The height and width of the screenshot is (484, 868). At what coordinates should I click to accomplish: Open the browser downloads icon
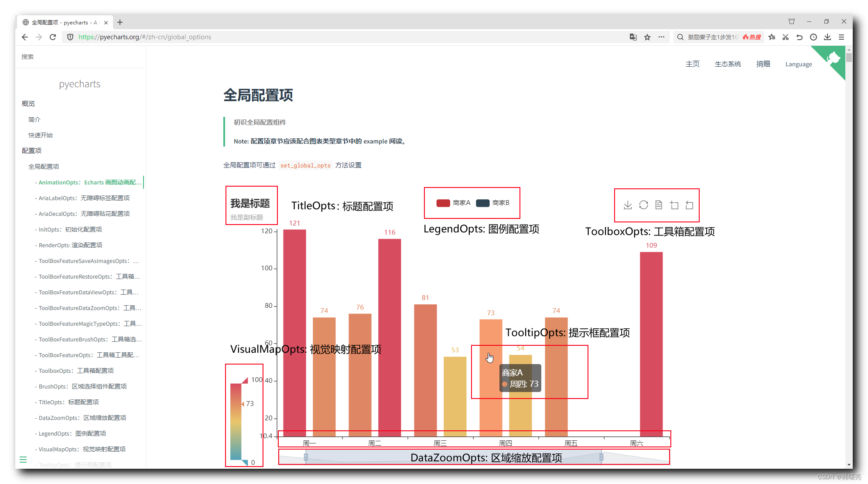(827, 37)
